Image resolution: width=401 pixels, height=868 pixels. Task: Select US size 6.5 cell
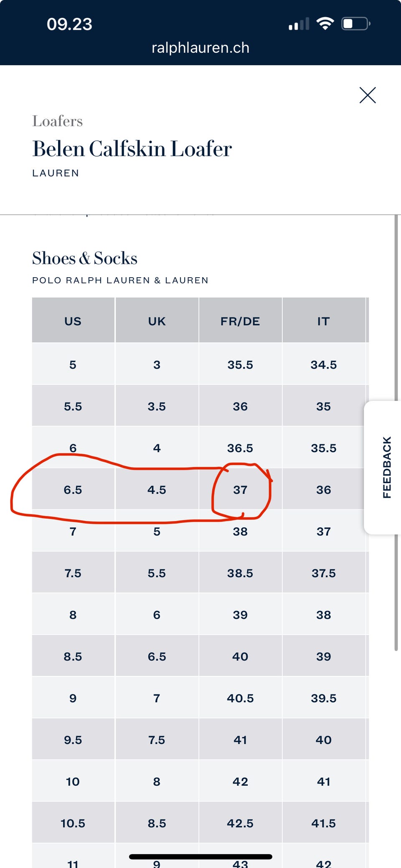click(x=73, y=490)
